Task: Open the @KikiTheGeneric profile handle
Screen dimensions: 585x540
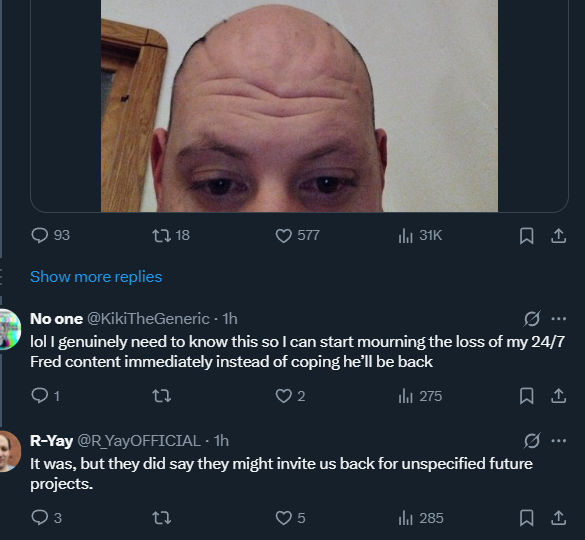Action: (x=148, y=319)
